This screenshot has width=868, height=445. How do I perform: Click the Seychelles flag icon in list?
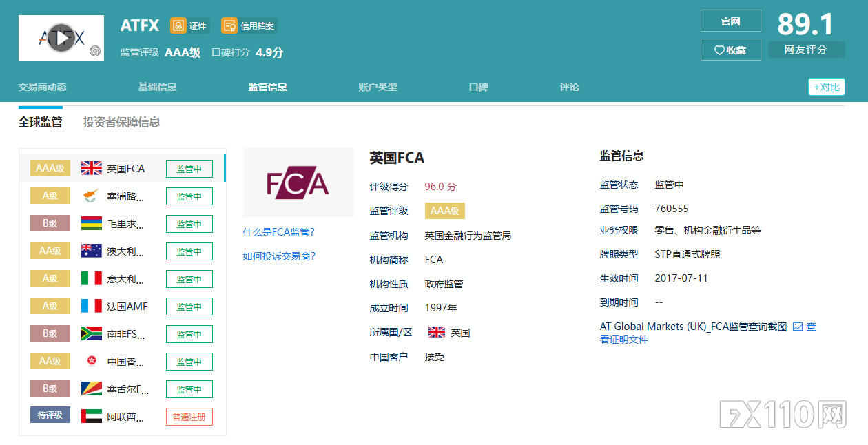click(x=92, y=389)
